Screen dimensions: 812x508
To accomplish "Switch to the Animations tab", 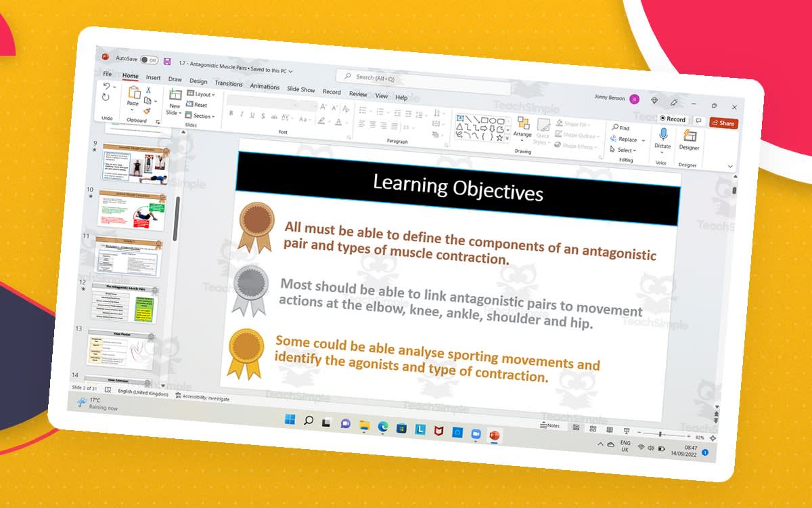I will click(x=265, y=86).
